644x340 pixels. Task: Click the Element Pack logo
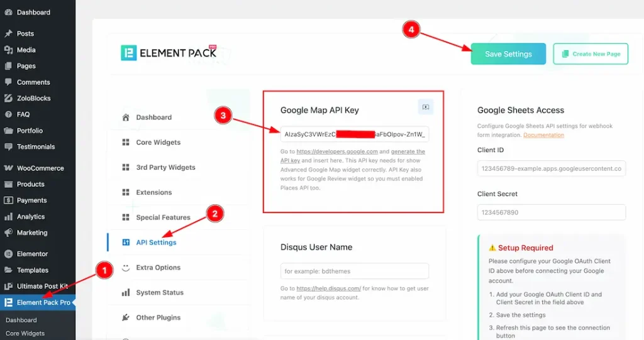tap(169, 53)
